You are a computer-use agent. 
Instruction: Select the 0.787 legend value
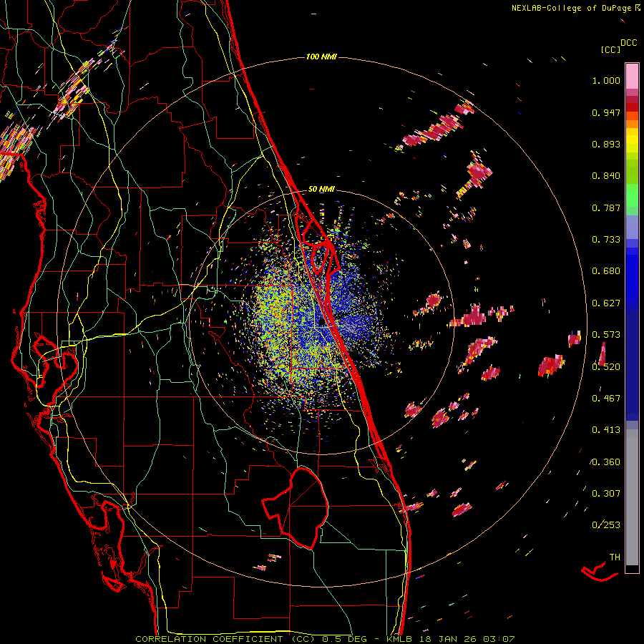(x=606, y=208)
